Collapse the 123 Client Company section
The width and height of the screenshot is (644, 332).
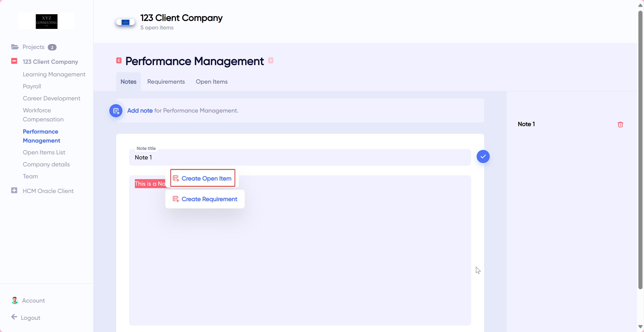(x=14, y=61)
